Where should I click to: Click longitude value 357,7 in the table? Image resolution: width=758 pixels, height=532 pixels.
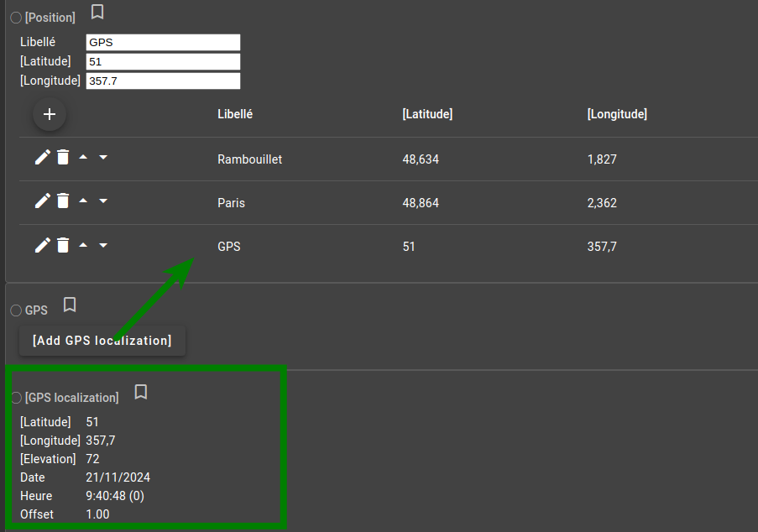(602, 247)
